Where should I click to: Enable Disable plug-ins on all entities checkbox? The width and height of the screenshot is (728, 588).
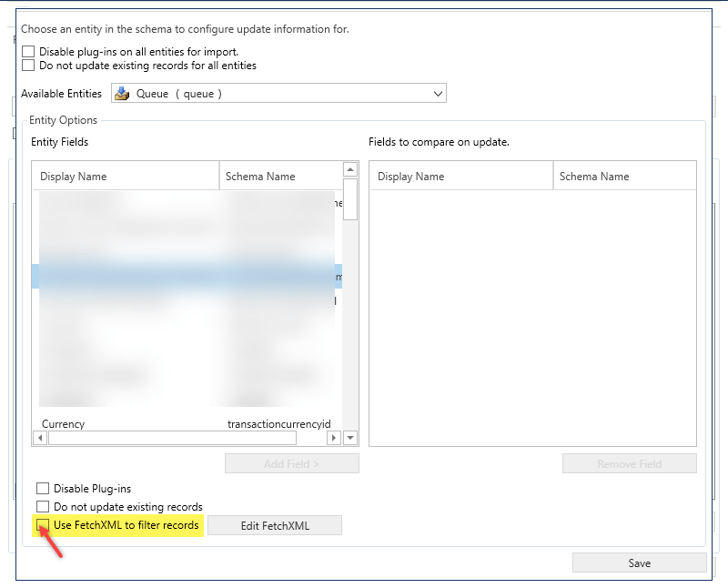click(x=28, y=52)
